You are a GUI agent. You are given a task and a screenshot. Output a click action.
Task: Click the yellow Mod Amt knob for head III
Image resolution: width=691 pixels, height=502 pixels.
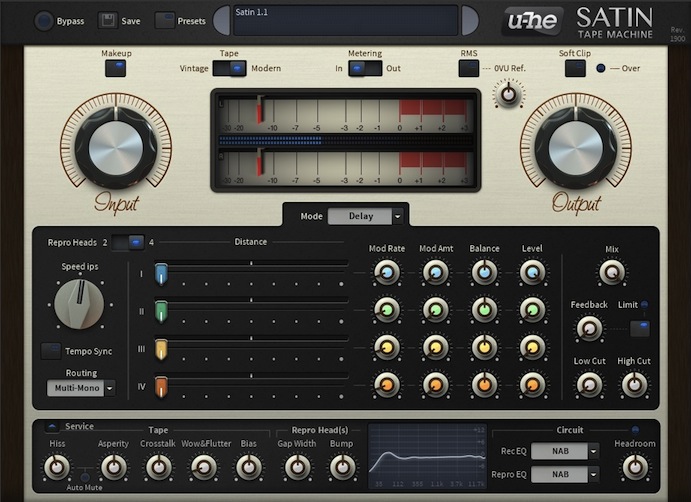(435, 348)
